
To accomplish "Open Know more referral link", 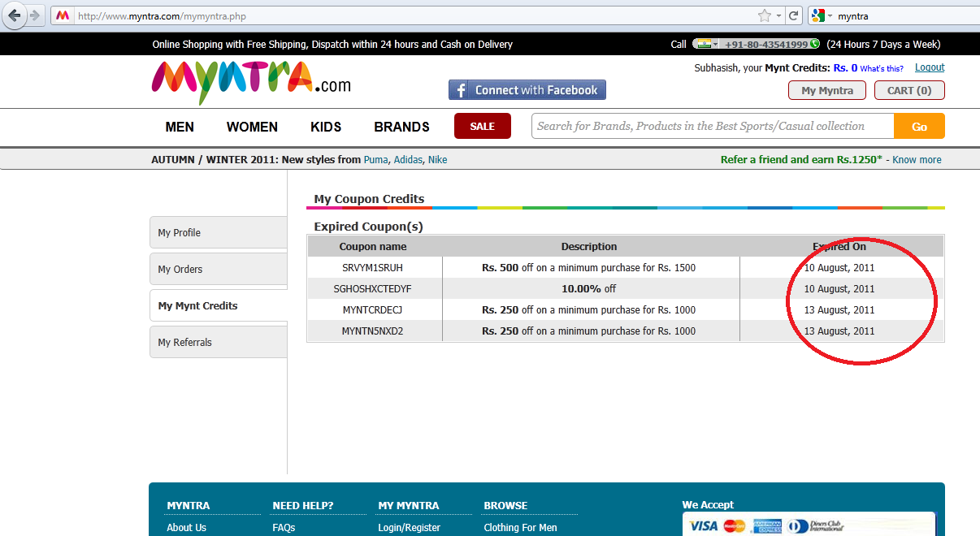I will (917, 160).
